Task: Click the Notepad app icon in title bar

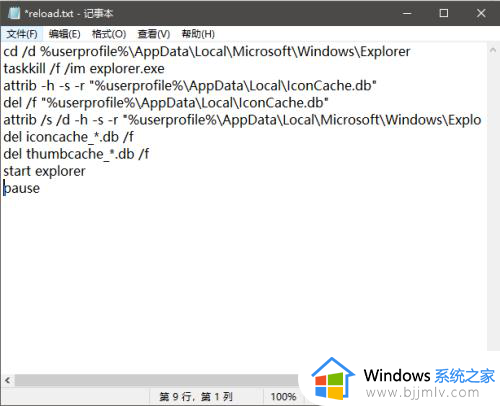Action: [14, 13]
